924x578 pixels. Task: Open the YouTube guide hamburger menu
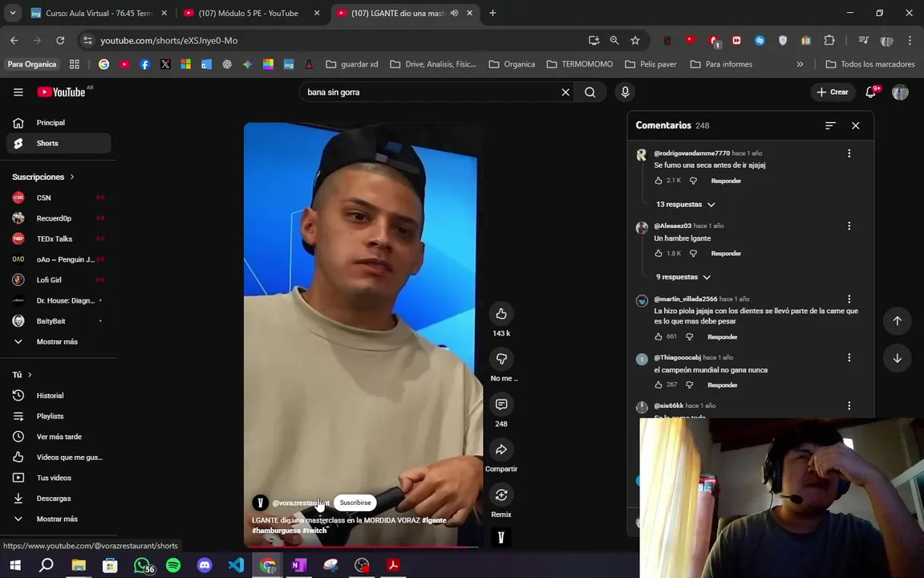coord(18,92)
